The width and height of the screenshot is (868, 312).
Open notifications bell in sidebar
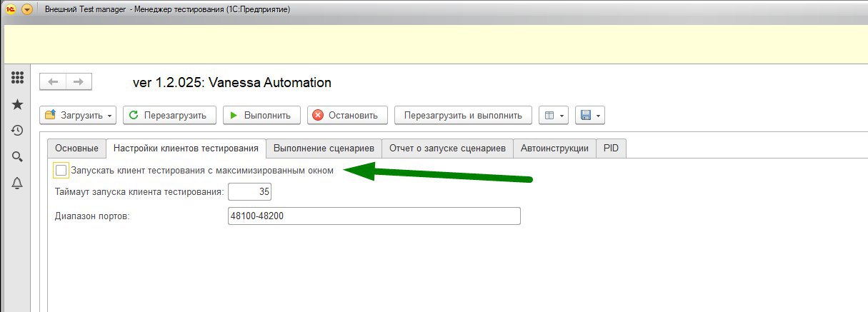click(18, 183)
